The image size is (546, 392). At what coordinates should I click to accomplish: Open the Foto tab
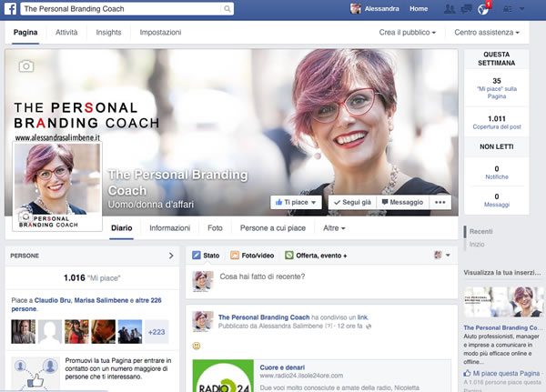pos(215,228)
